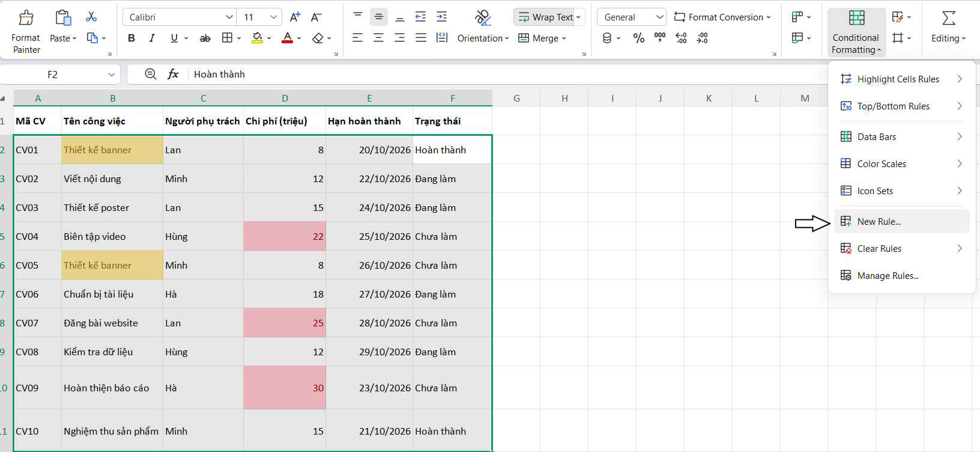980x452 pixels.
Task: Click the Format Conversion button
Action: (x=722, y=17)
